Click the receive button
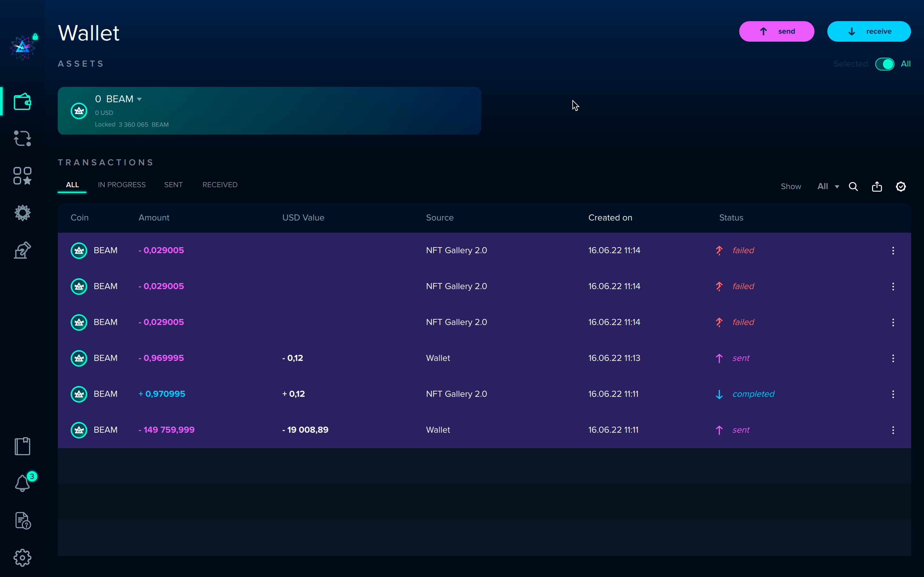This screenshot has width=924, height=577. [x=868, y=31]
